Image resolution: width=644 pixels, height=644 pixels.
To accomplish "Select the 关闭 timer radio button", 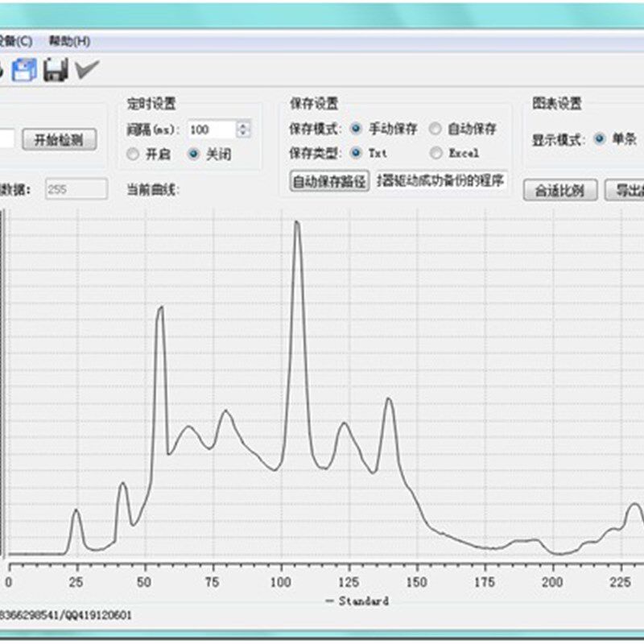I will [193, 155].
